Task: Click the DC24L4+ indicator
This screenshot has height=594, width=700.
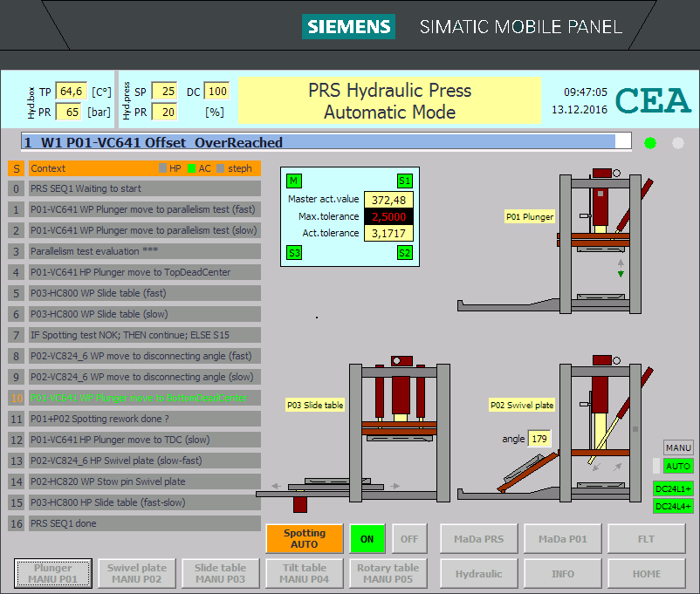Action: click(673, 506)
